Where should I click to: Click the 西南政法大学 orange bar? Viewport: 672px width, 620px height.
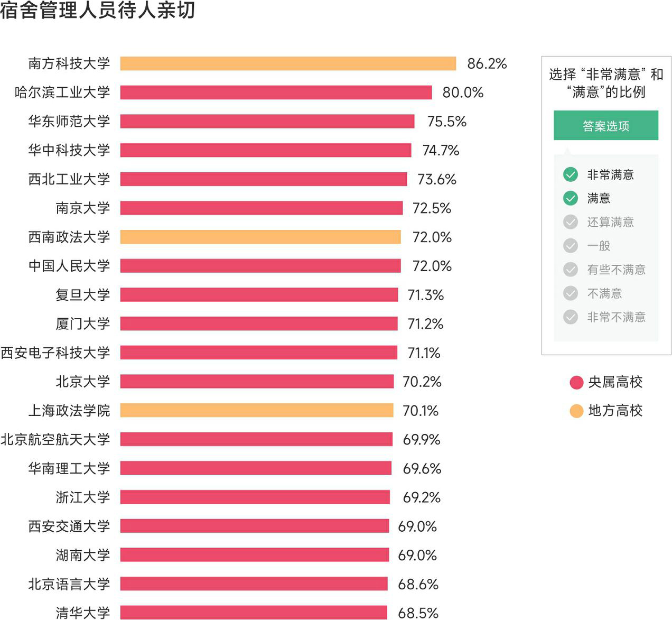point(260,237)
